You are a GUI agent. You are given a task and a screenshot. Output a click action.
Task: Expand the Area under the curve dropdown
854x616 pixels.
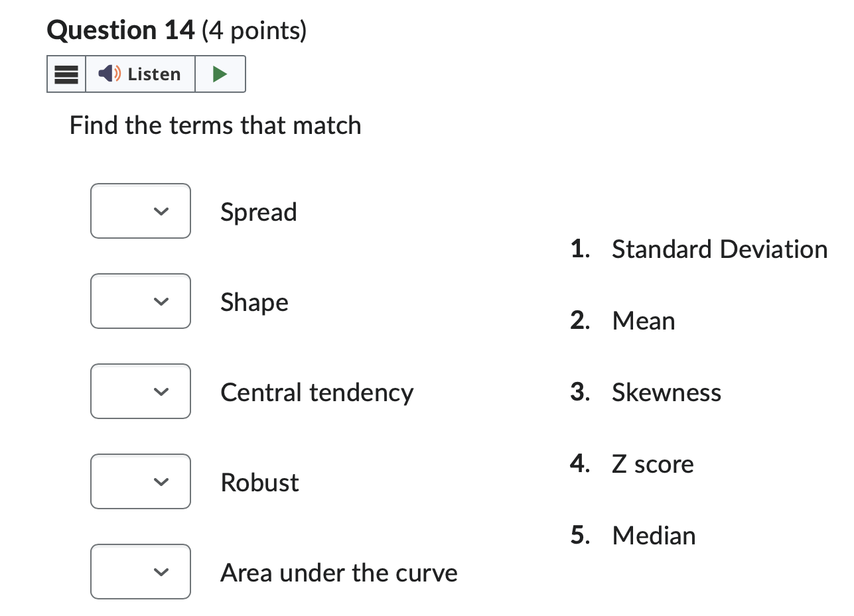pyautogui.click(x=140, y=572)
